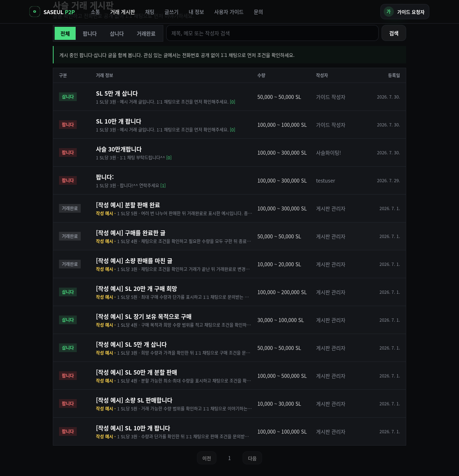Open the 채팅 menu item

[x=150, y=12]
